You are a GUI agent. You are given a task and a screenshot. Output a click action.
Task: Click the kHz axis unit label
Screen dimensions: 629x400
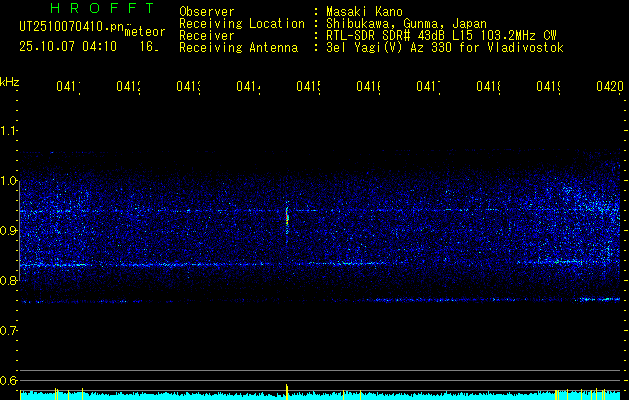coord(9,81)
